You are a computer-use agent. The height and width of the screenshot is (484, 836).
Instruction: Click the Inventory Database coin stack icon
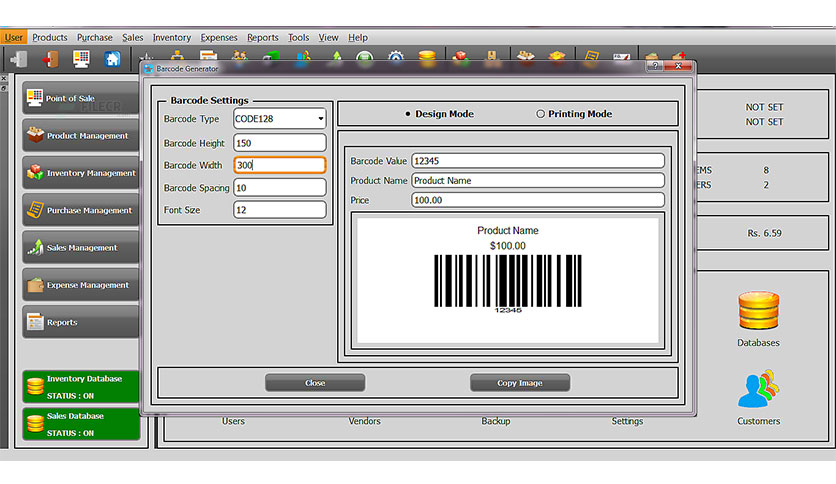(35, 386)
